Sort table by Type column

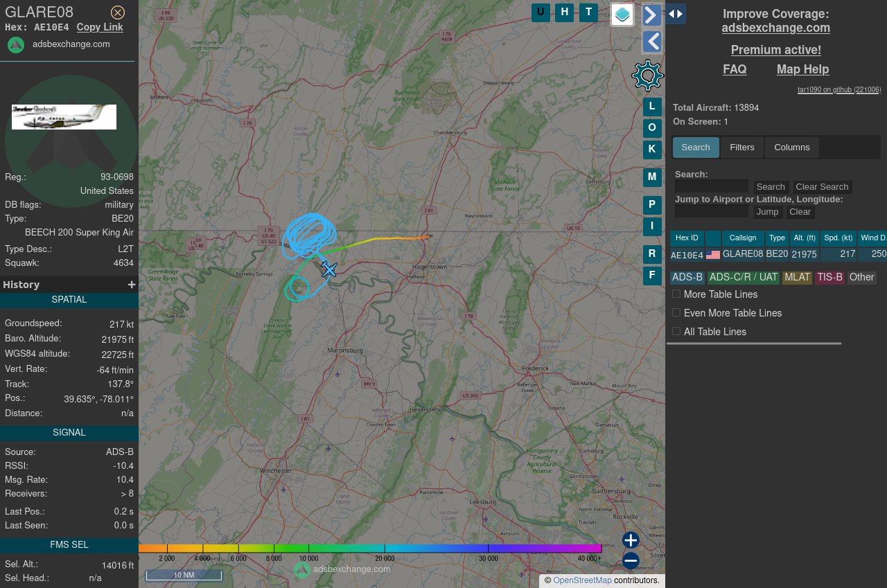click(777, 238)
